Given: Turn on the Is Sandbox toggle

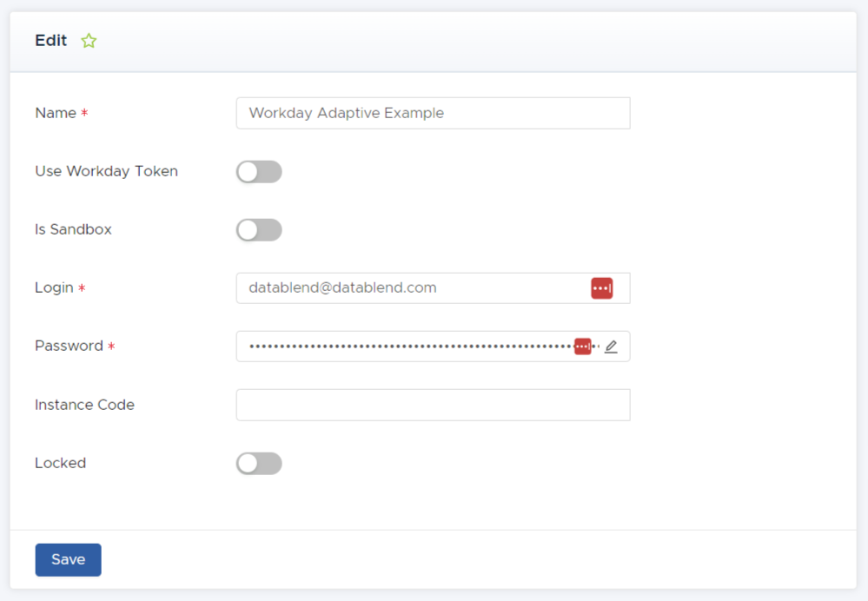Looking at the screenshot, I should point(259,230).
